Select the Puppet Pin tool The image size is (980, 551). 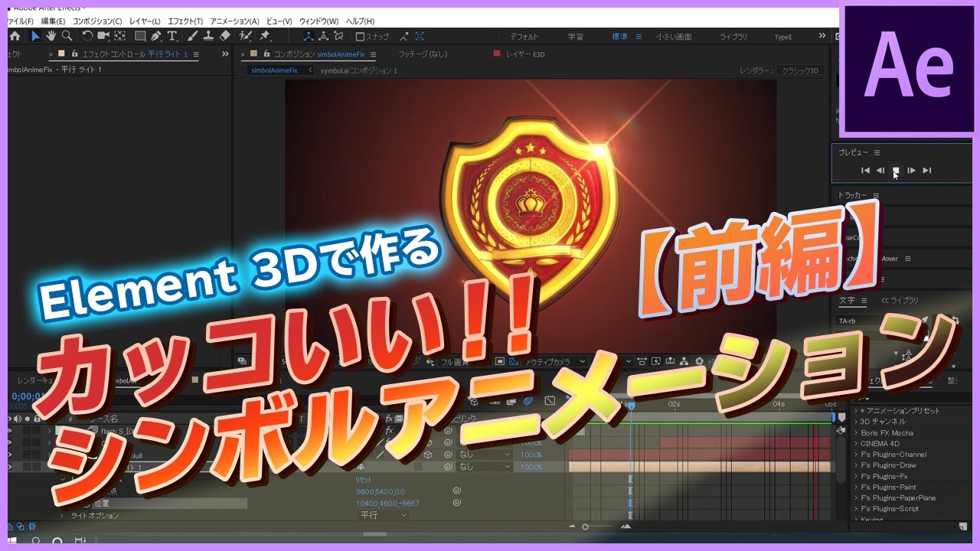tap(265, 36)
